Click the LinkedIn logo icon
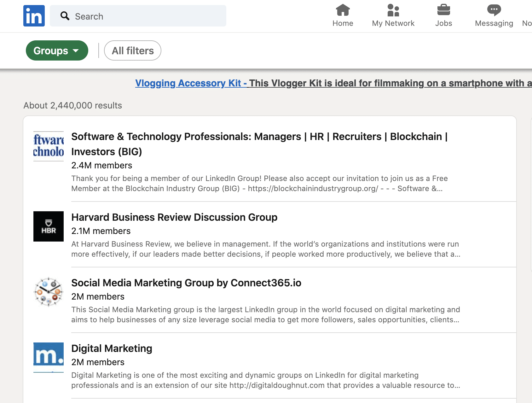 click(34, 16)
